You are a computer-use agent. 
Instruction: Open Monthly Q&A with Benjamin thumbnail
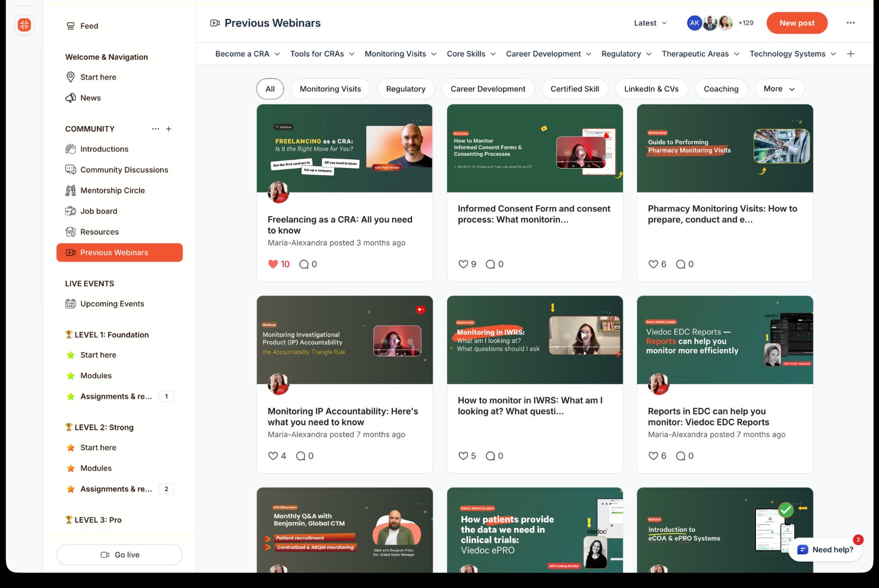tap(345, 530)
